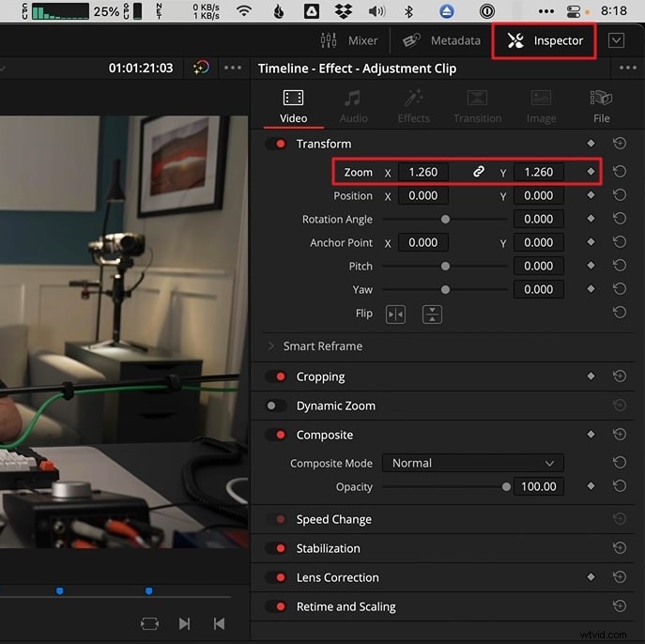Image resolution: width=645 pixels, height=644 pixels.
Task: Reset the Anchor Point
Action: [x=620, y=242]
